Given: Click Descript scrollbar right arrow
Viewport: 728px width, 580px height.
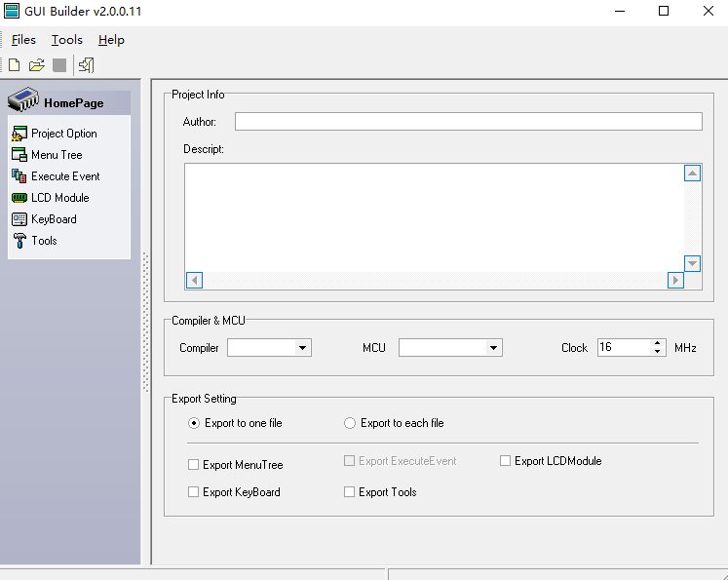Looking at the screenshot, I should [675, 280].
